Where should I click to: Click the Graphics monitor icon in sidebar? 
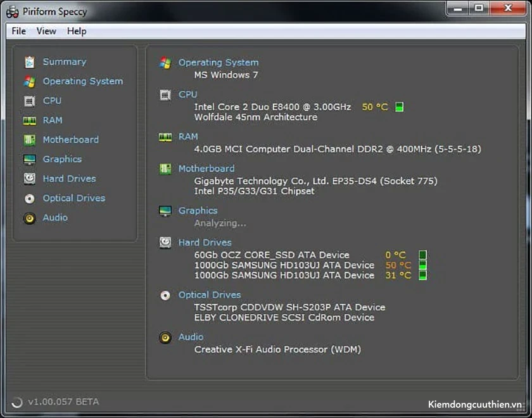pos(30,160)
